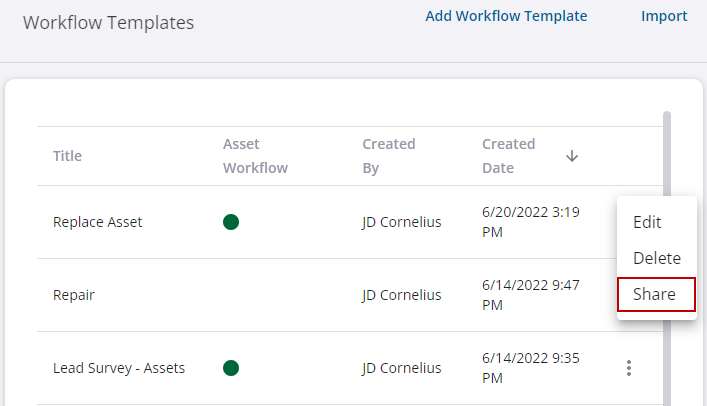Sort by the Title column header

68,156
